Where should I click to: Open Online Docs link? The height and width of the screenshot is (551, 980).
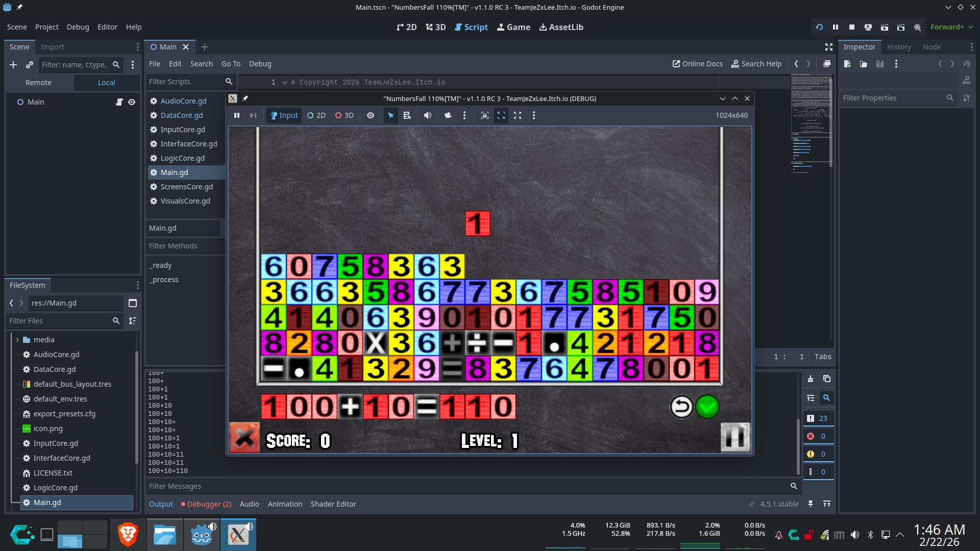[697, 64]
